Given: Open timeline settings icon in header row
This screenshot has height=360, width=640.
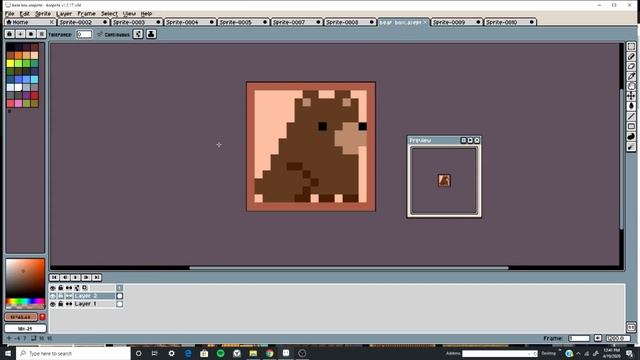Looking at the screenshot, I should pyautogui.click(x=77, y=288).
